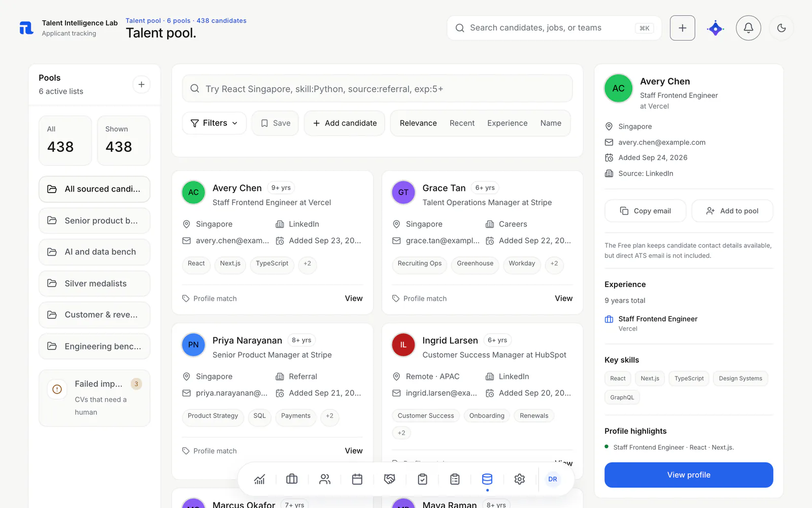Click the Talent Intelligence Lab logo
812x508 pixels.
coord(26,28)
